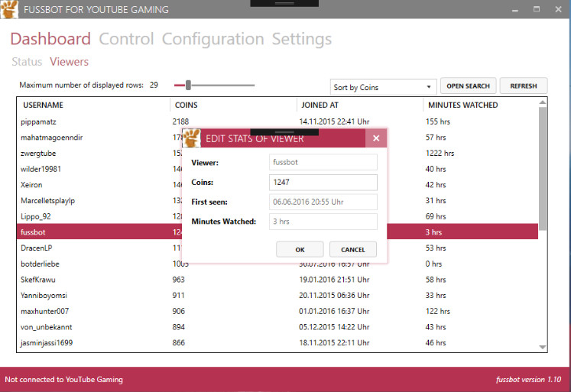
Task: Confirm edits with the OK button
Action: [300, 249]
